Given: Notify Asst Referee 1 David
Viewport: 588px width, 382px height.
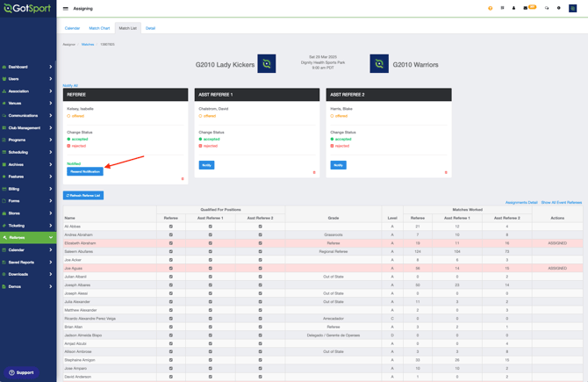Looking at the screenshot, I should click(206, 165).
